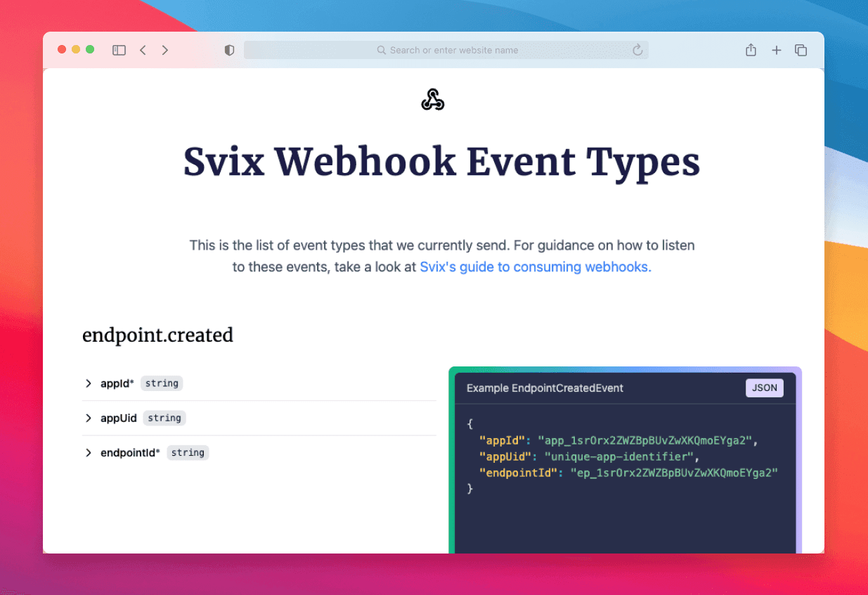
Task: Open the Safari sidebar
Action: (119, 50)
